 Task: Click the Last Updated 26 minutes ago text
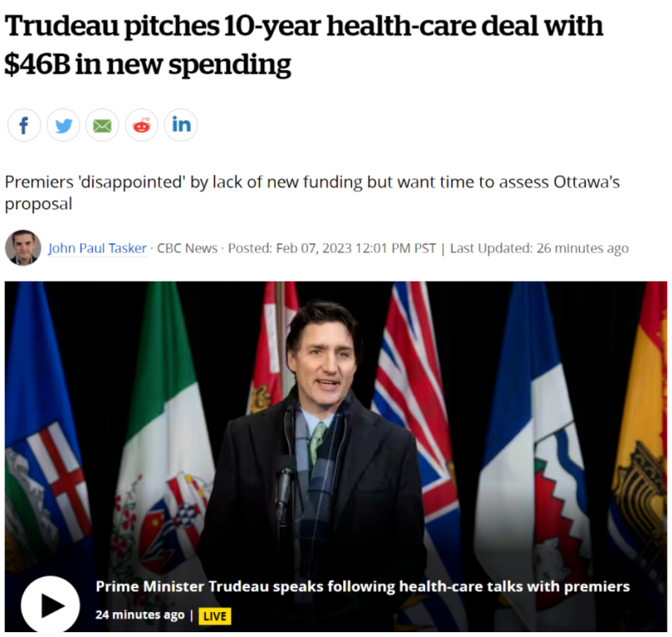click(x=539, y=248)
